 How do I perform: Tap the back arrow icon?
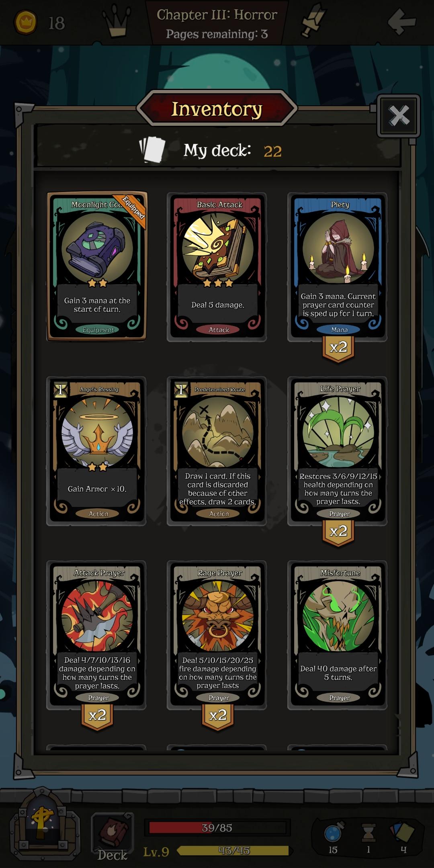402,21
